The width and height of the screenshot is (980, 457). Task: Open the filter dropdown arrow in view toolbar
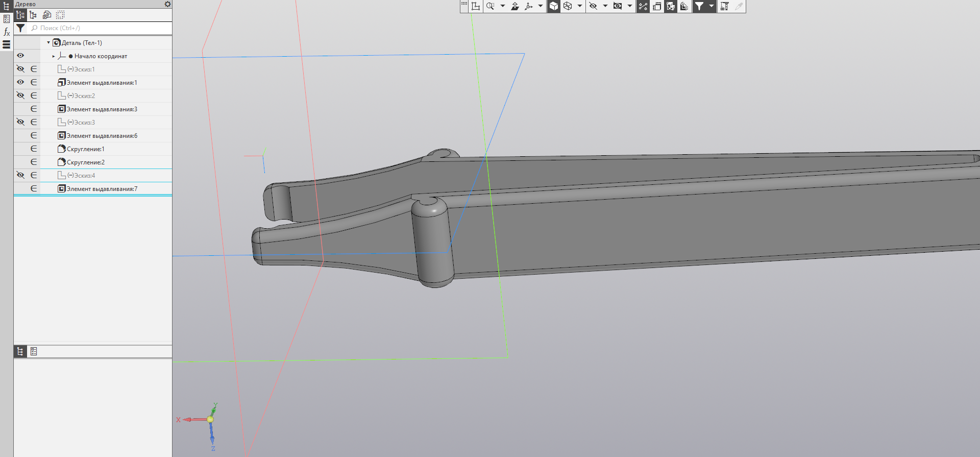pos(711,6)
